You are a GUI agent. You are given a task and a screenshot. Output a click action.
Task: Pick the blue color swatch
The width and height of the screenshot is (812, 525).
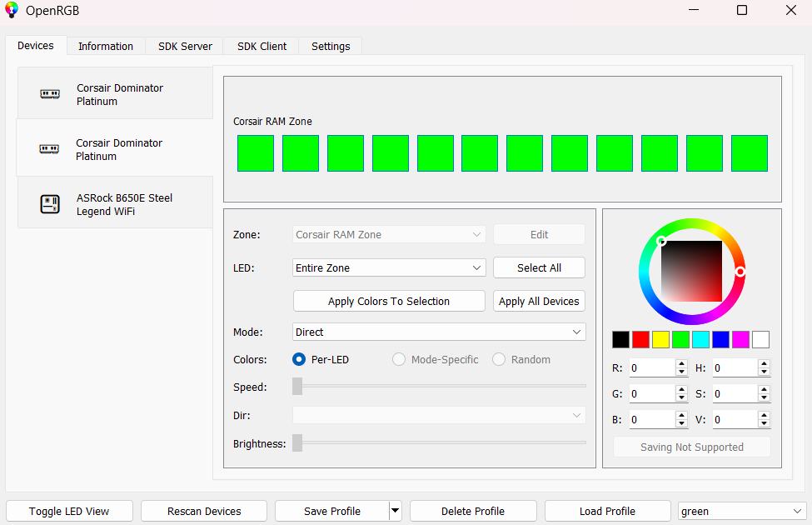coord(720,339)
